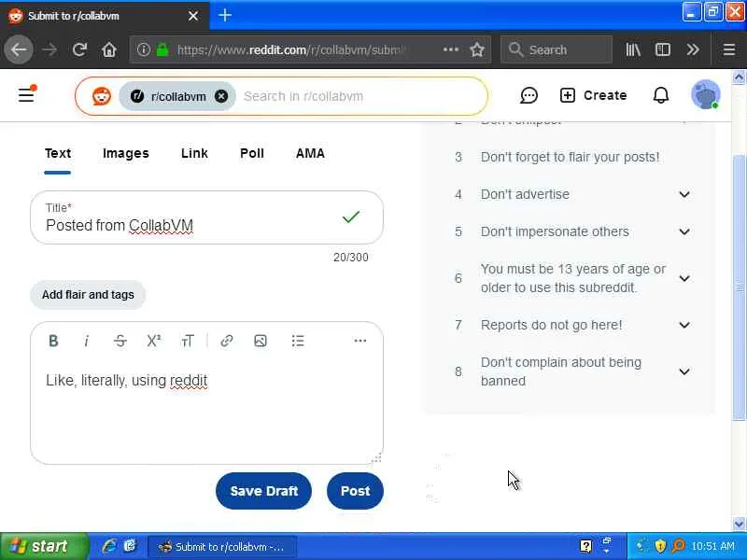This screenshot has height=560, width=747.
Task: Launch Internet Explorer from quick launch
Action: [x=109, y=546]
